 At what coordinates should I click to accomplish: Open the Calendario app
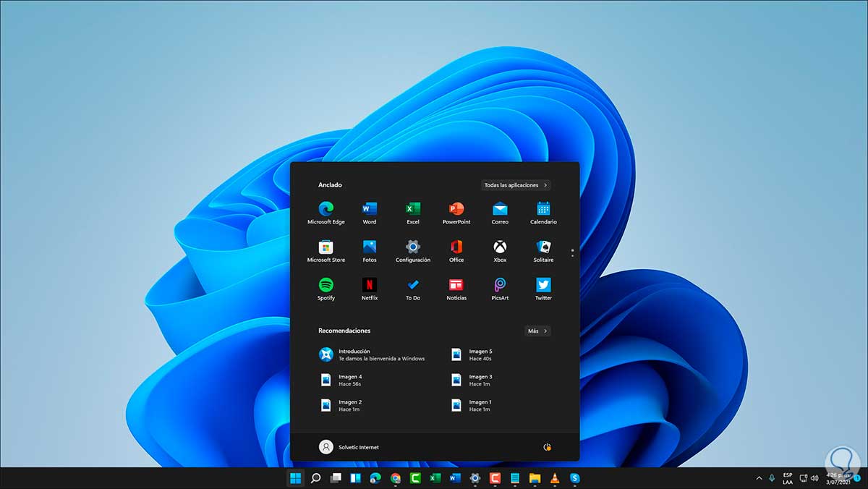pos(543,213)
